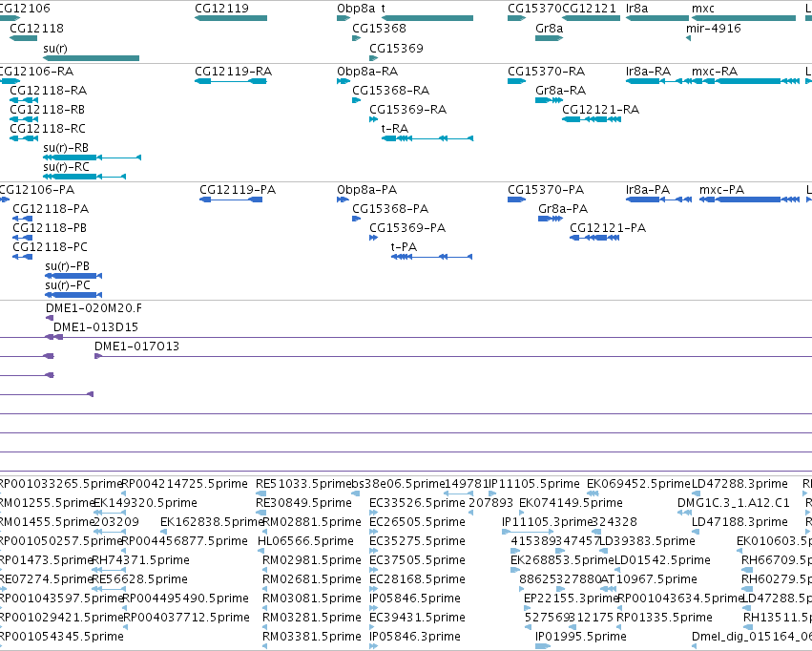Select the Gr8a gene bar
812x651 pixels.
tap(549, 38)
